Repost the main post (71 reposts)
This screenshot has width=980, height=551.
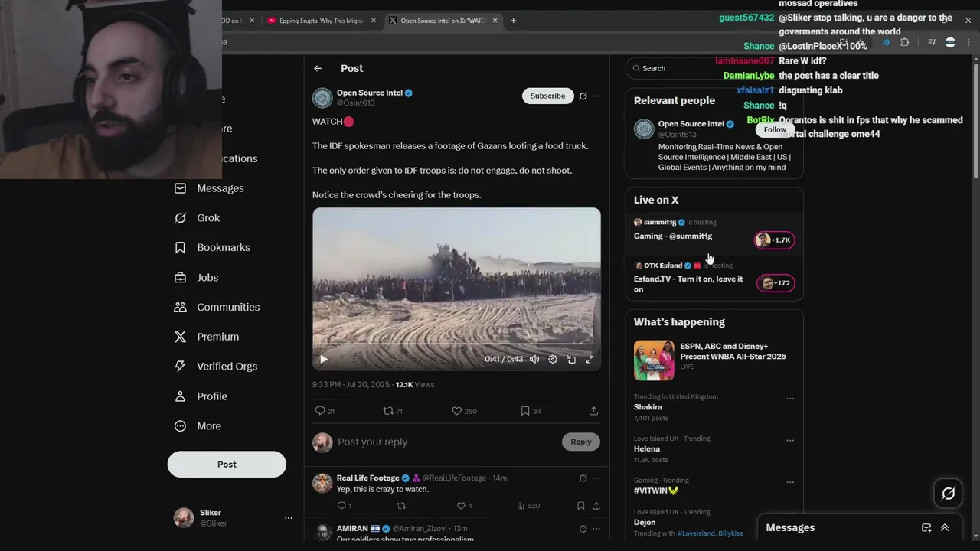(393, 411)
